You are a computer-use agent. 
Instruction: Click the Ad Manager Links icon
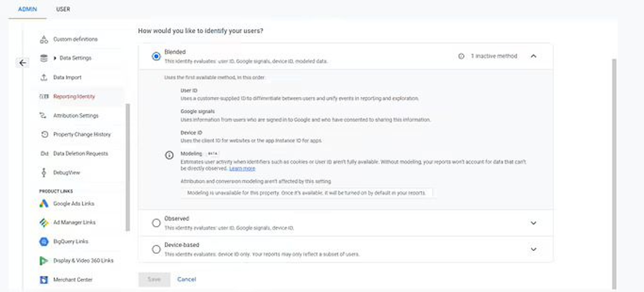point(44,222)
